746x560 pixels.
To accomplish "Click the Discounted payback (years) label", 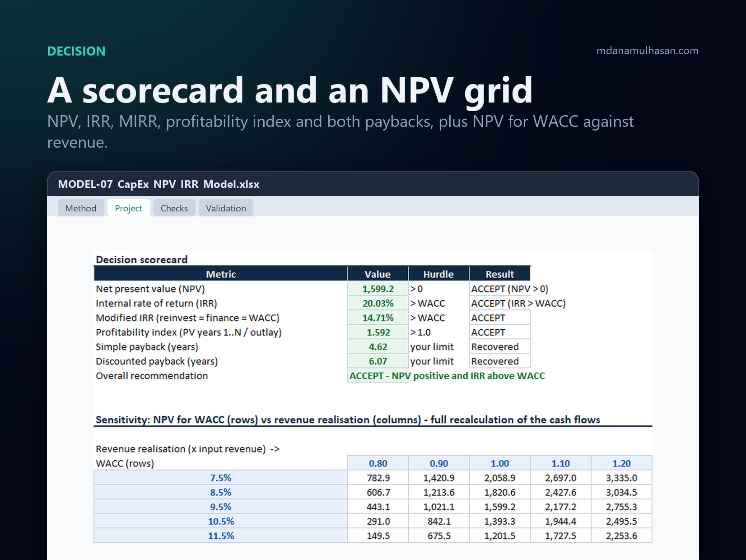I will click(x=157, y=361).
